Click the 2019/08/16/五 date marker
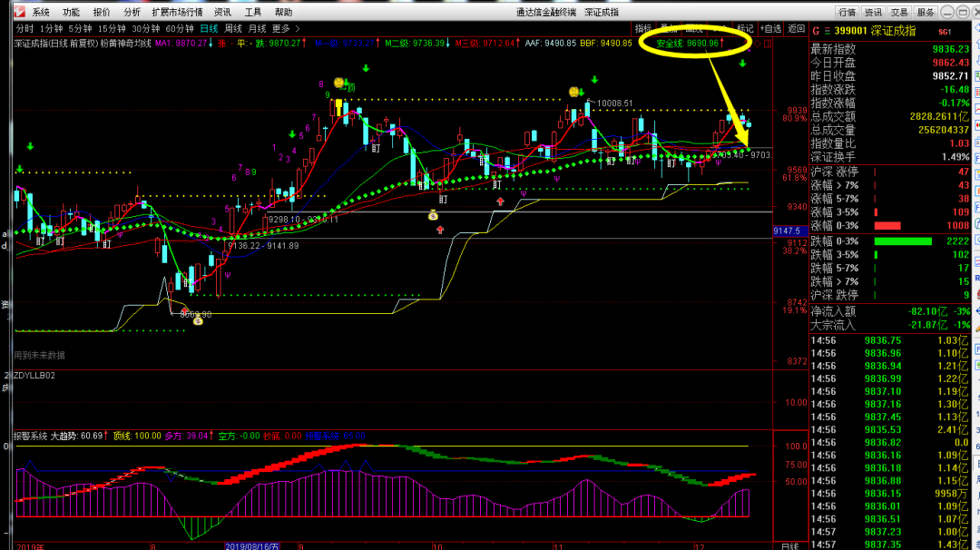The width and height of the screenshot is (980, 550). pos(252,546)
